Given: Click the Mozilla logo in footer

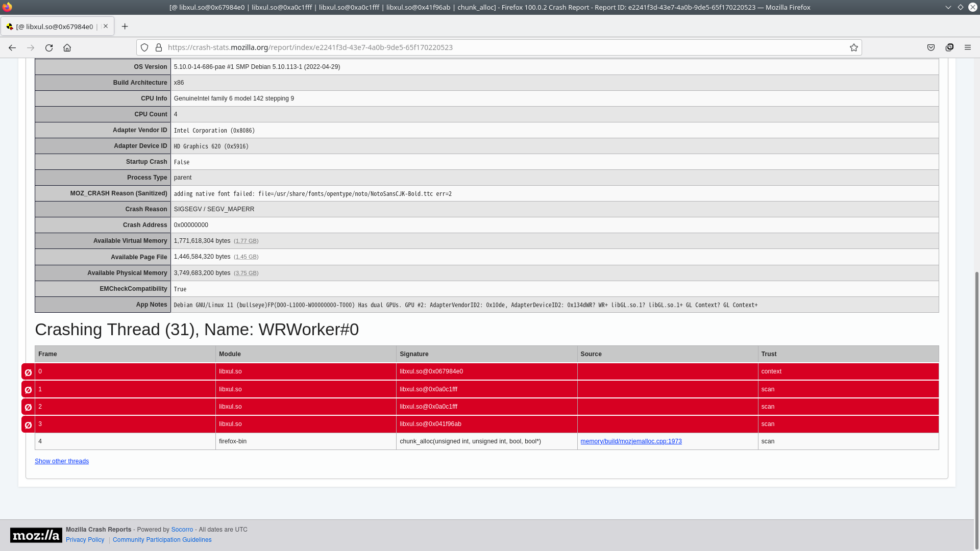Looking at the screenshot, I should (x=36, y=535).
